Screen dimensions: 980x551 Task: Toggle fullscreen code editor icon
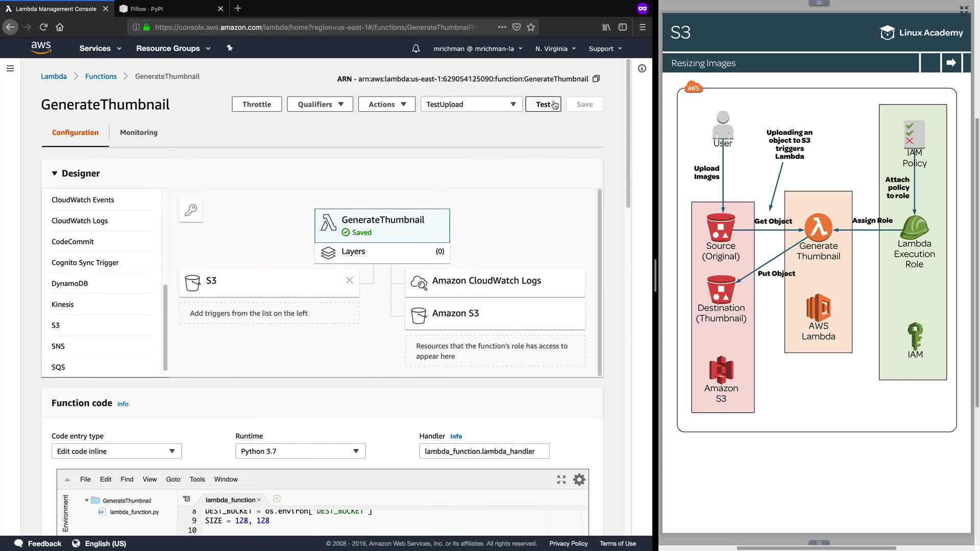coord(561,480)
